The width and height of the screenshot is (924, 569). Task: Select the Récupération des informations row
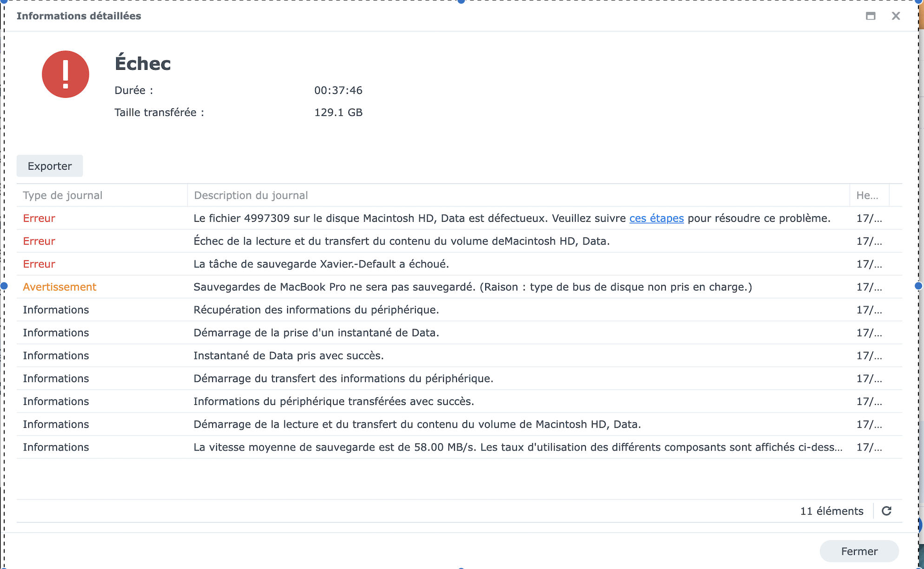click(316, 310)
